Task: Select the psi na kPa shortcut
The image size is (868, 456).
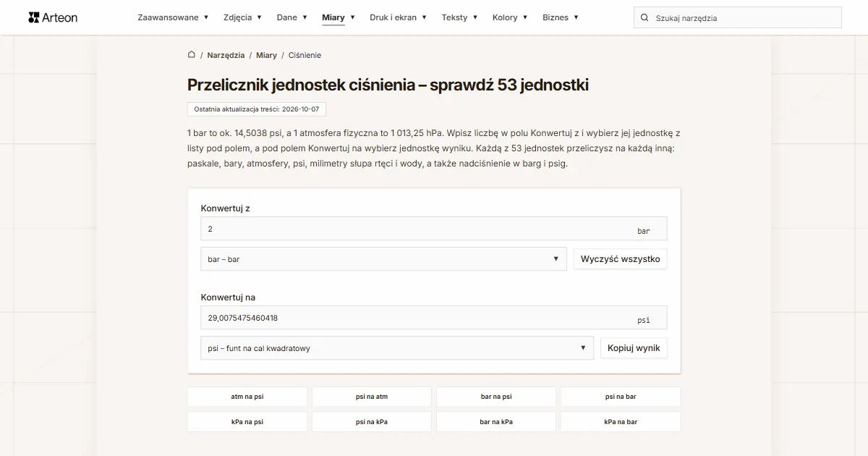Action: [x=372, y=422]
